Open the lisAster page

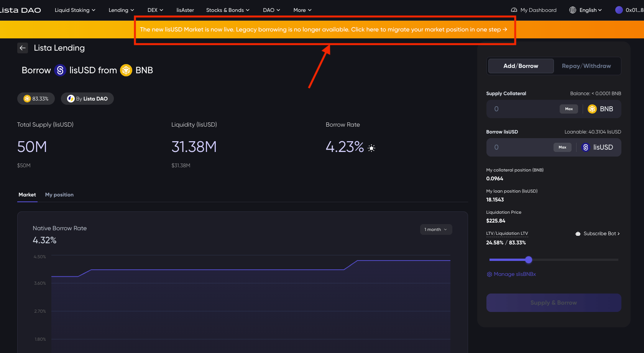click(185, 10)
